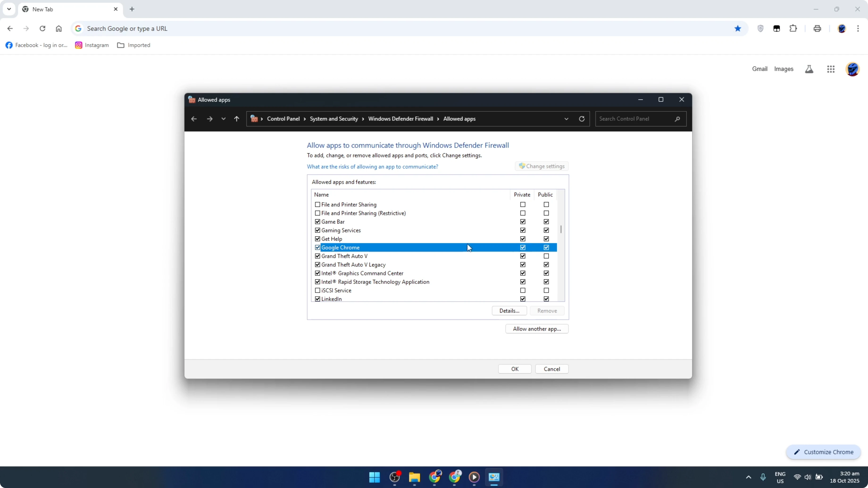The width and height of the screenshot is (868, 488).
Task: Open Chrome extensions puzzle icon
Action: click(x=793, y=29)
